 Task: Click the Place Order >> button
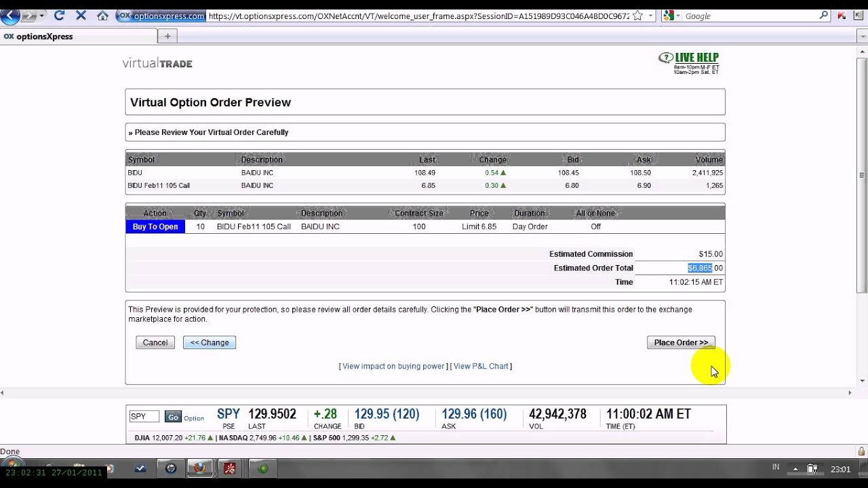tap(681, 343)
